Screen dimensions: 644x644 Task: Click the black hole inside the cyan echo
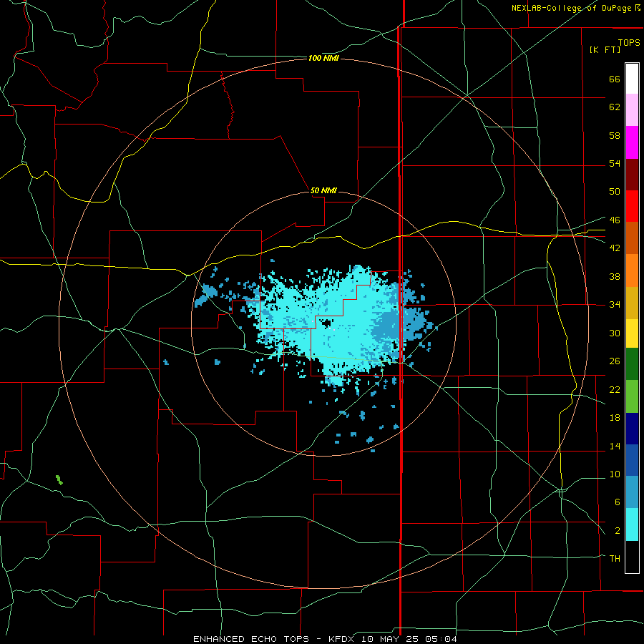[x=327, y=323]
